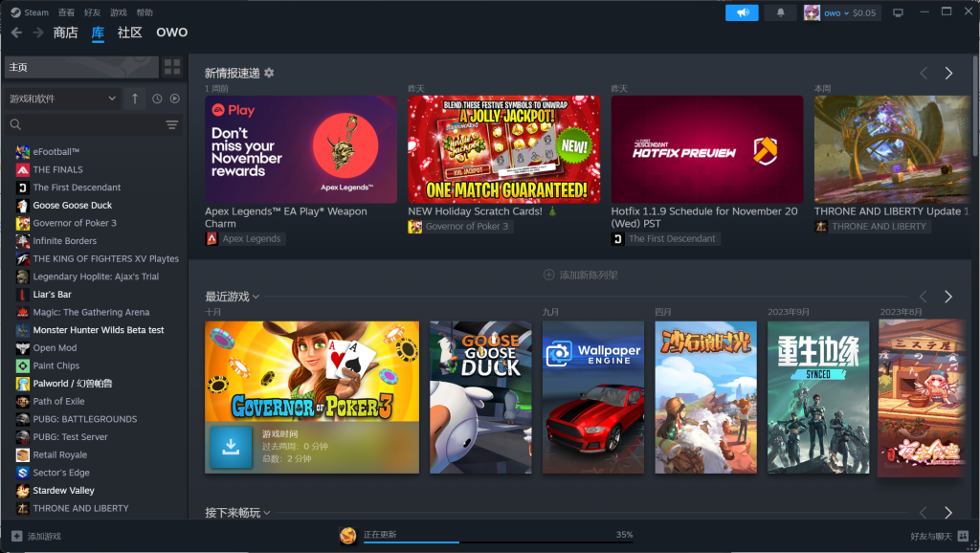
Task: Open the 好友 menu
Action: point(93,12)
